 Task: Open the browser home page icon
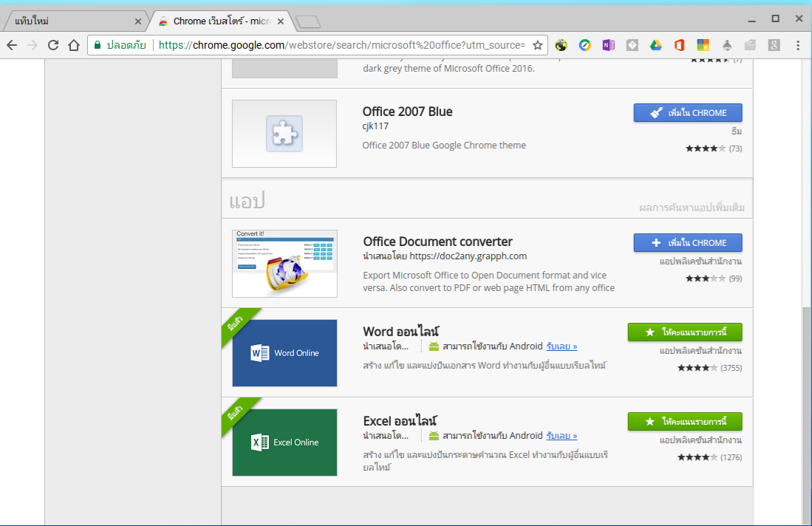[74, 45]
